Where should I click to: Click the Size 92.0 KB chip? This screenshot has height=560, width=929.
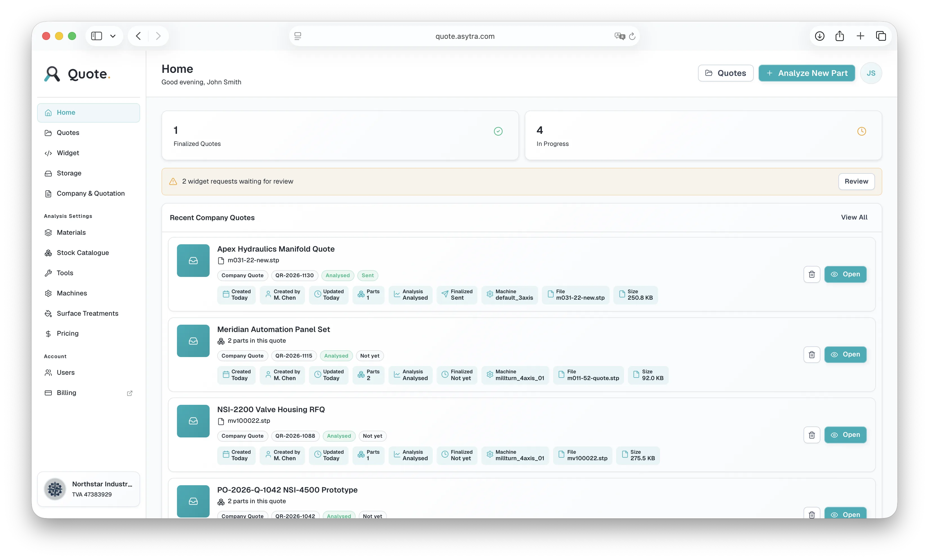pyautogui.click(x=648, y=375)
